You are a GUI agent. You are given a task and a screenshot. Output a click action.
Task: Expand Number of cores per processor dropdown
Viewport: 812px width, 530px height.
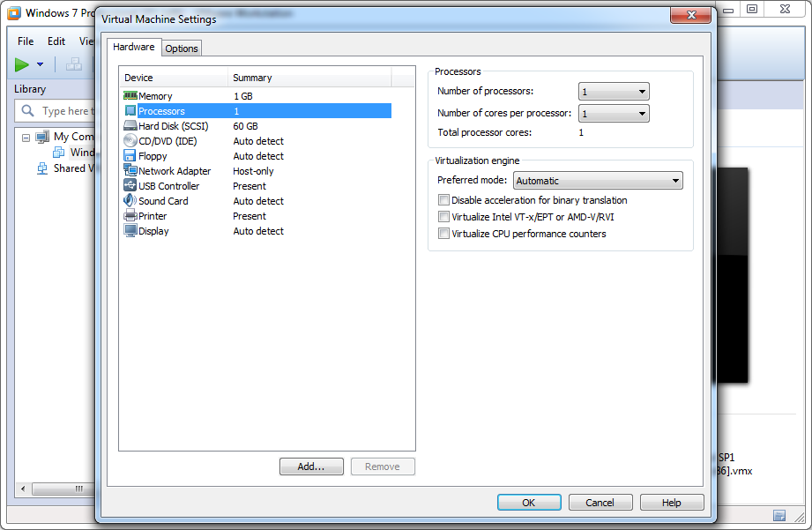point(614,114)
